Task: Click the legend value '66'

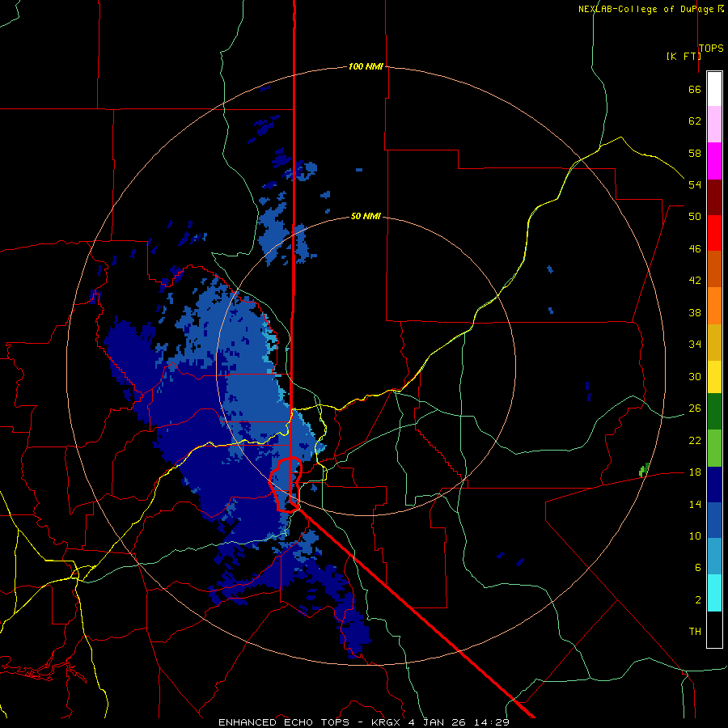Action: (695, 89)
